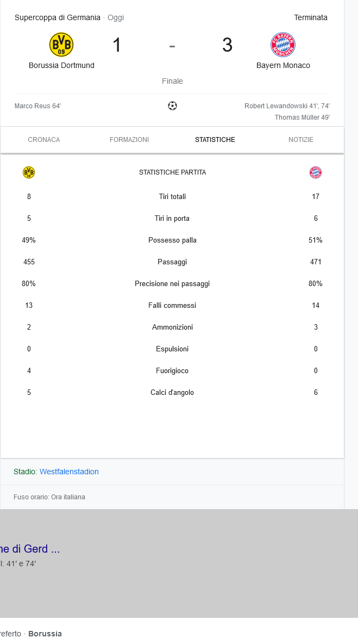
Task: Click the Bayern Monaco team name
Action: point(283,65)
